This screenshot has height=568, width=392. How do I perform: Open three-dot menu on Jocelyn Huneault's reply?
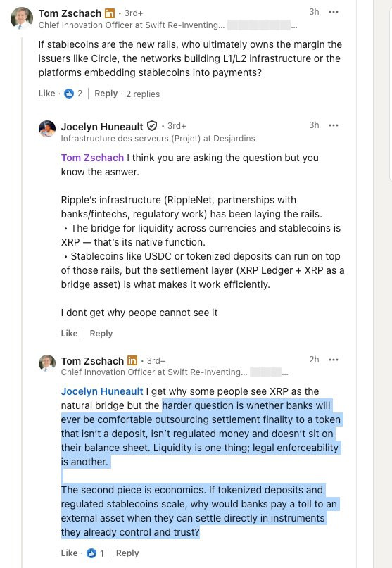[333, 125]
